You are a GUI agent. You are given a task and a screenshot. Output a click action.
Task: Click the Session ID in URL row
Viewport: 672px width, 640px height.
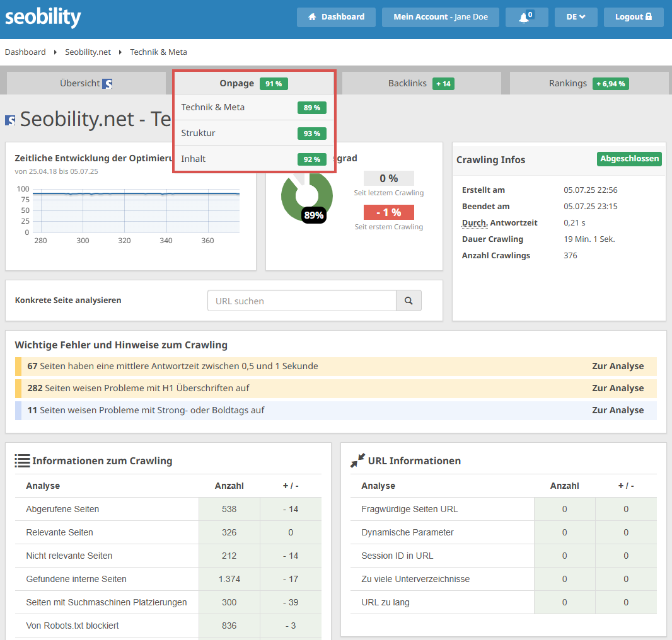click(504, 556)
